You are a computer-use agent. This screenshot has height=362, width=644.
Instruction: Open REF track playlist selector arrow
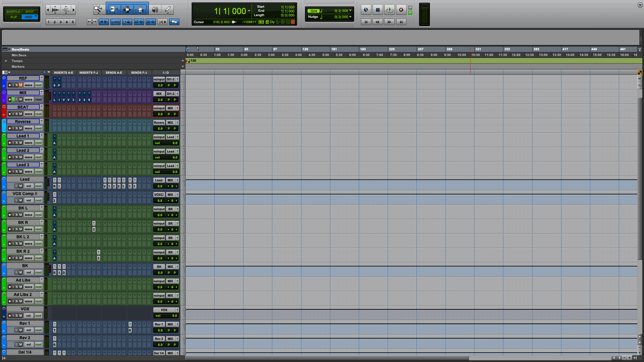coord(41,78)
